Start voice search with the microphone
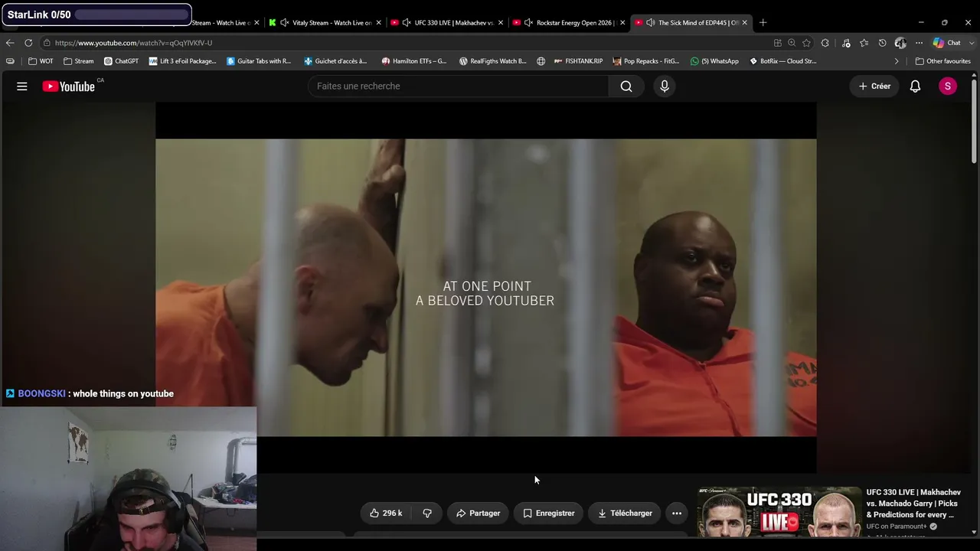This screenshot has width=980, height=551. 665,86
